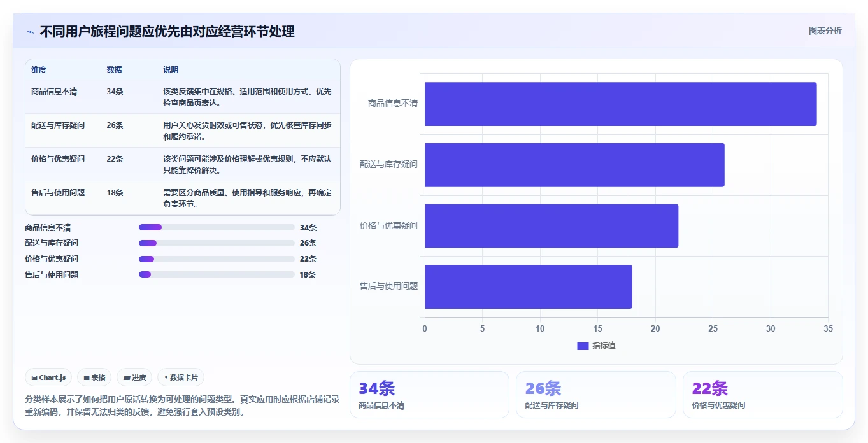The width and height of the screenshot is (868, 443).
Task: Click the 34条 table cell
Action: 115,92
